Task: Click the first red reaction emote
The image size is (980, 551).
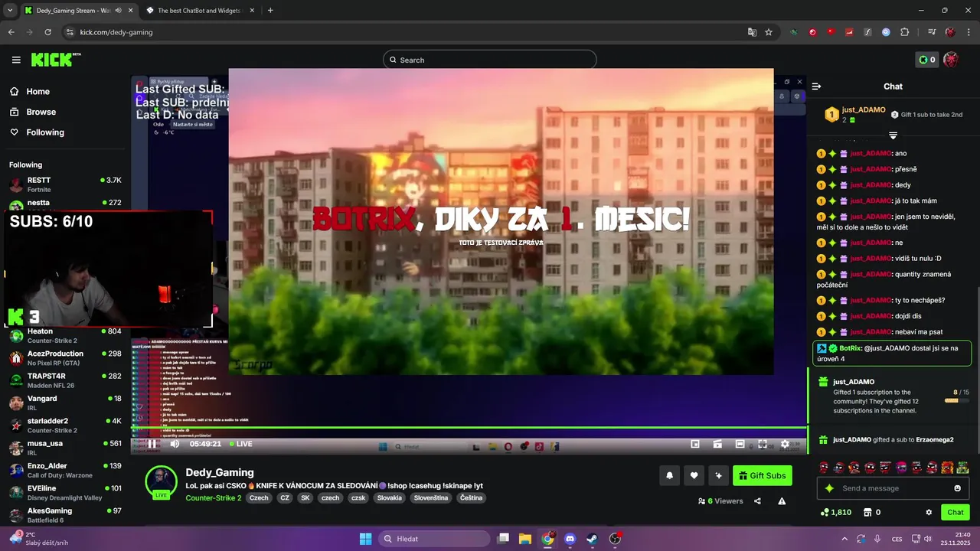Action: click(x=824, y=468)
